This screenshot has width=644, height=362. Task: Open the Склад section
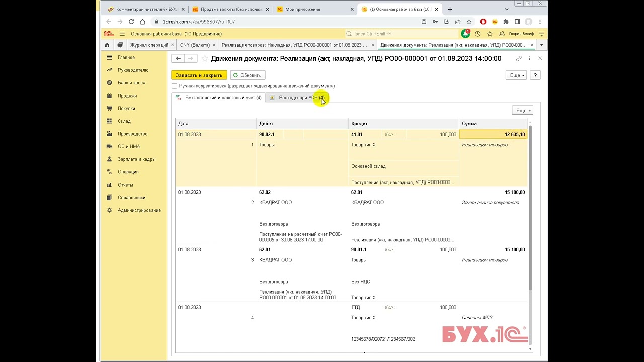point(124,121)
